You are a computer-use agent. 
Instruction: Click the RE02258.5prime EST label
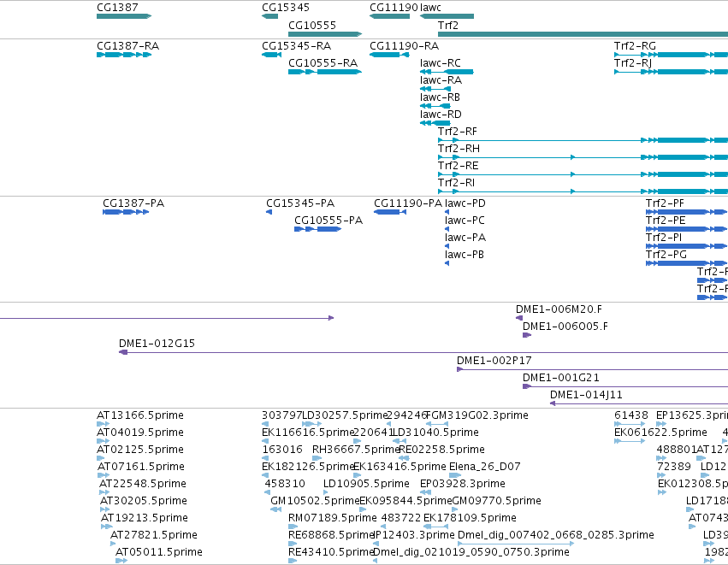coord(441,450)
